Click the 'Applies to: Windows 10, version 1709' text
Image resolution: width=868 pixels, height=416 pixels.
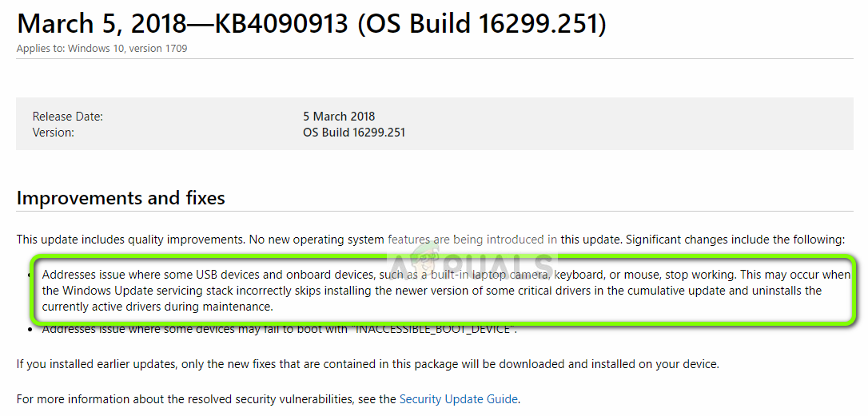coord(102,48)
